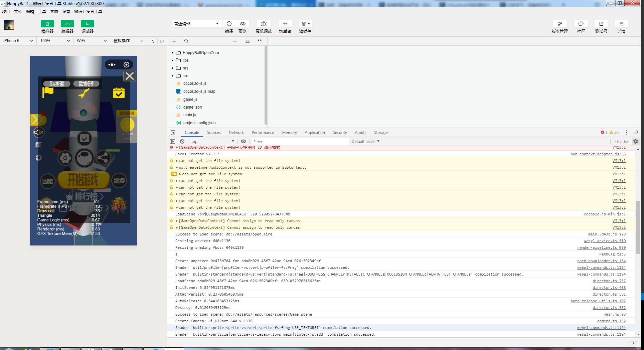644x350 pixels.
Task: Click the 编译 compile refresh icon
Action: [x=229, y=24]
